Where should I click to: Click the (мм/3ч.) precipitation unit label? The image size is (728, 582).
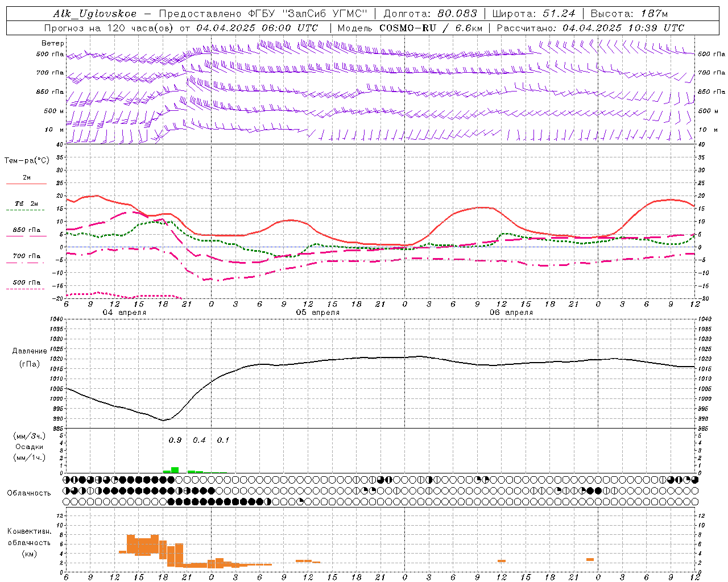(30, 436)
